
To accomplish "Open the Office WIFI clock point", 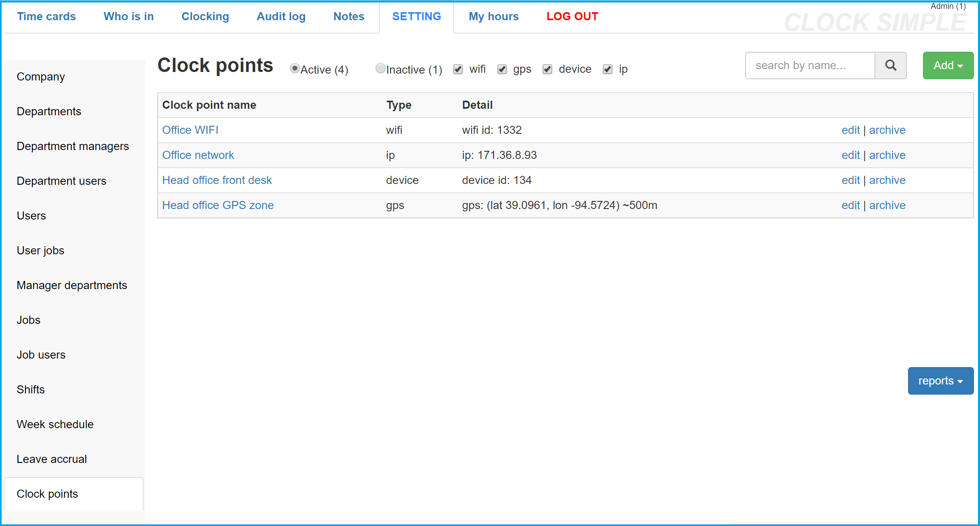I will [190, 130].
